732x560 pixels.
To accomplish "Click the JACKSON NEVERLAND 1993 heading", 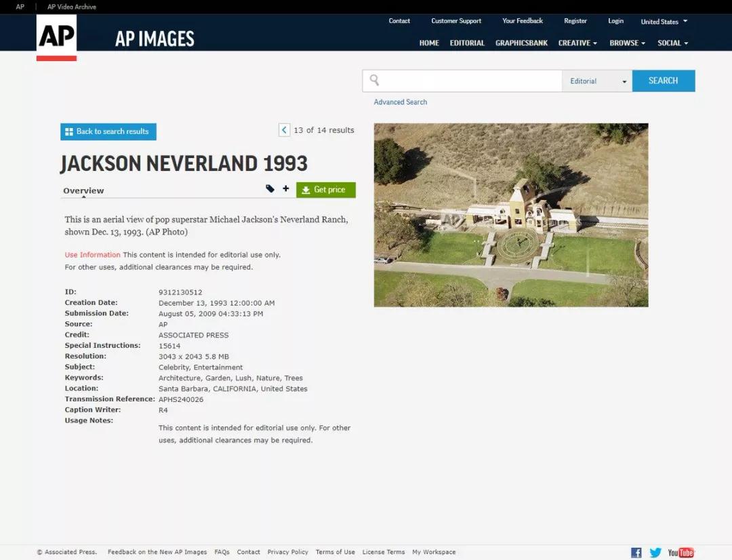I will (184, 163).
